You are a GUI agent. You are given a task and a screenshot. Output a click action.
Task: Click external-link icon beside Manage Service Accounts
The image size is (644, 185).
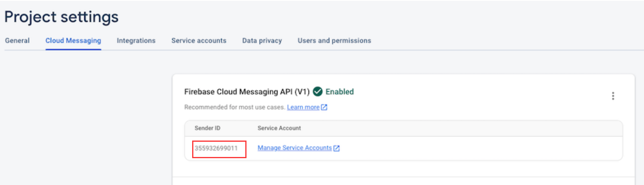click(x=336, y=148)
